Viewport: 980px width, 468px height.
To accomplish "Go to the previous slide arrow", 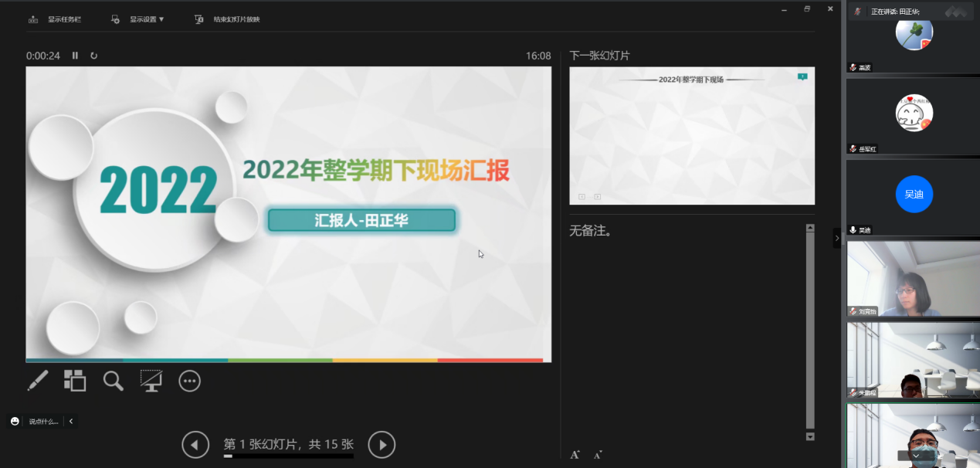I will coord(195,444).
